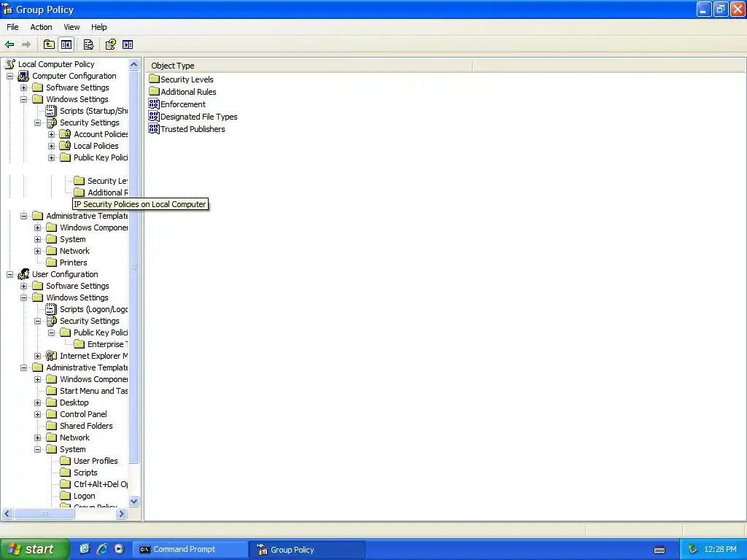747x560 pixels.
Task: Open the Security Levels folder in right pane
Action: 181,79
